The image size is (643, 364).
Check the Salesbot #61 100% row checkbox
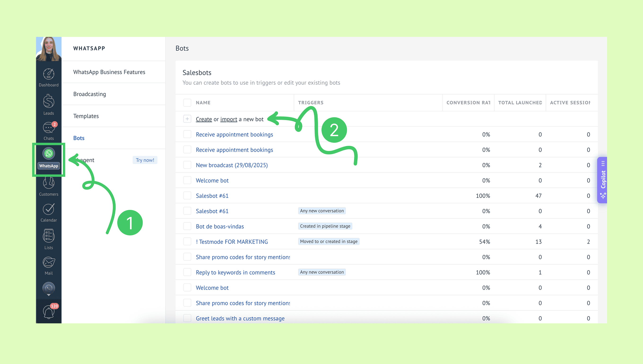[x=187, y=195]
